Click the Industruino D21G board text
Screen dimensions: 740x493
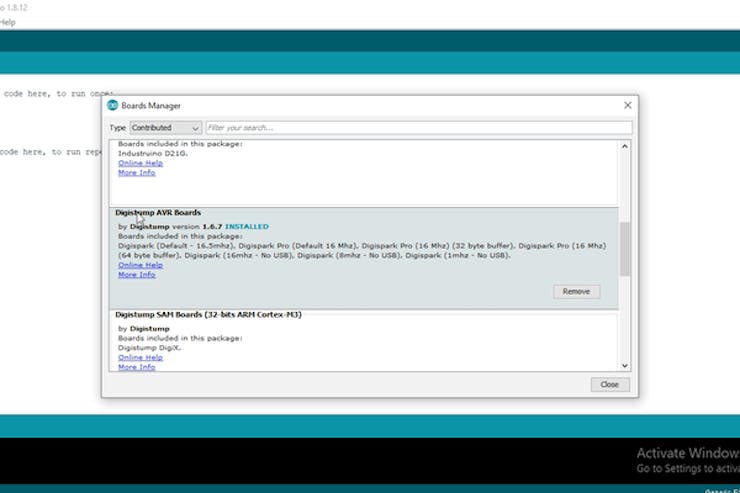pyautogui.click(x=152, y=153)
